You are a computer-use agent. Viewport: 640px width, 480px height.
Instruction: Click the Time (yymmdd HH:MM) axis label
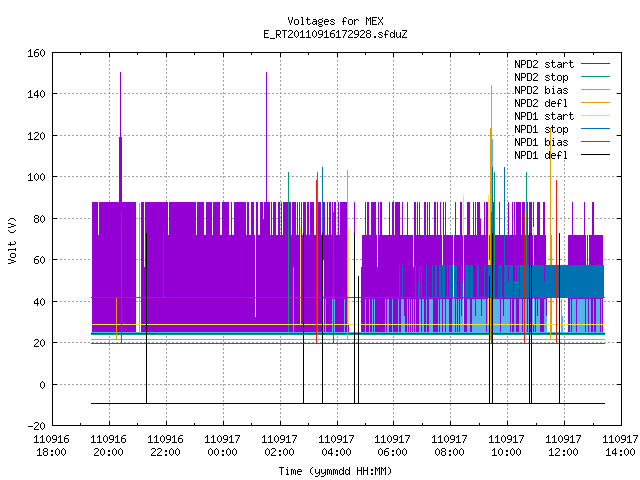click(x=335, y=471)
